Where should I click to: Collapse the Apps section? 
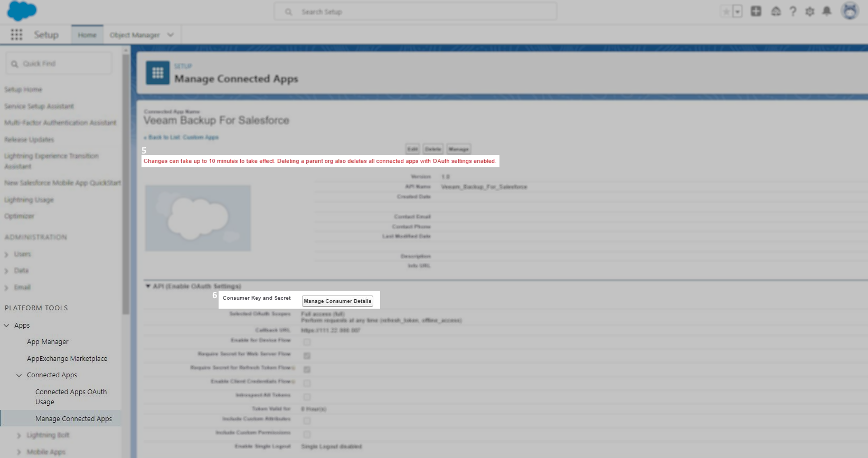[6, 326]
